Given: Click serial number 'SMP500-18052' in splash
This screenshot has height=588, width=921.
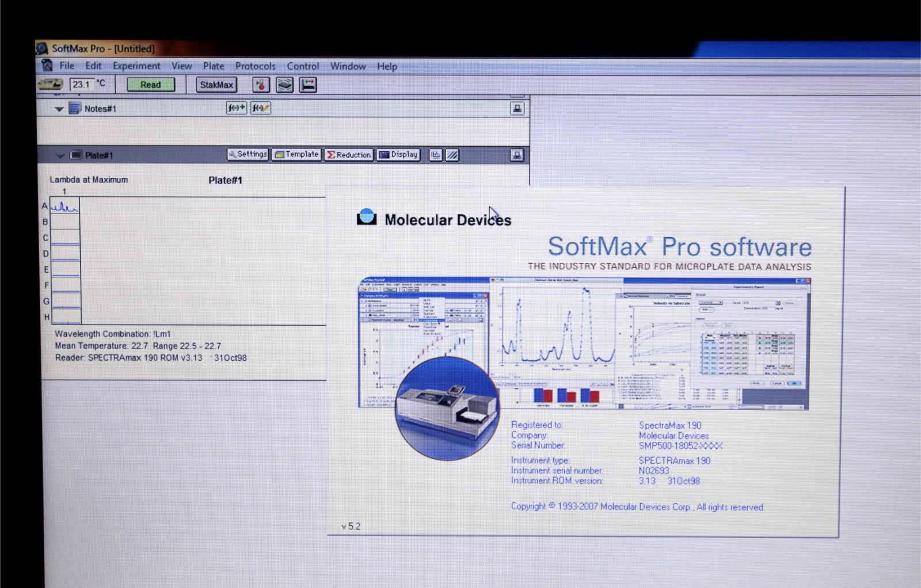Looking at the screenshot, I should coord(680,446).
